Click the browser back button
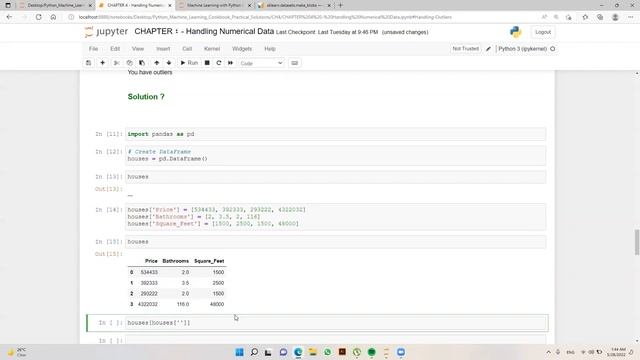The image size is (640, 360). click(9, 17)
